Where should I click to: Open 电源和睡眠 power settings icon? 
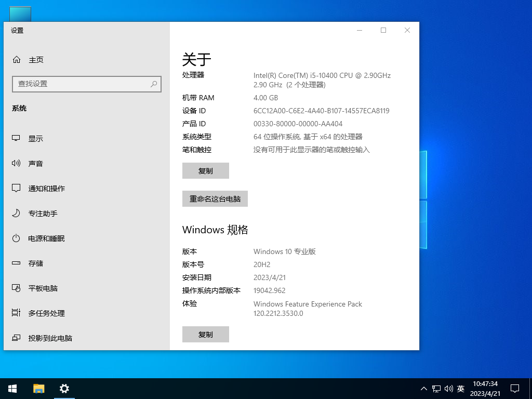pyautogui.click(x=16, y=238)
